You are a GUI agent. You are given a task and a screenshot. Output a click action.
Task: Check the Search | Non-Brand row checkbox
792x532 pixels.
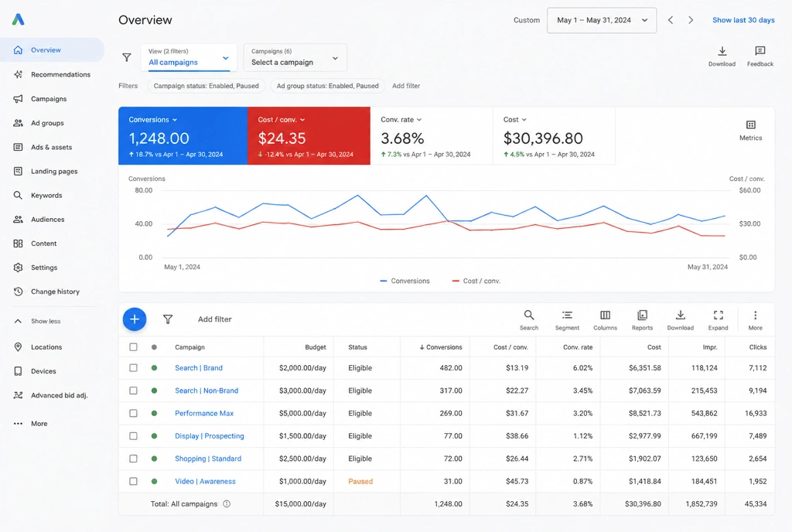coord(133,390)
